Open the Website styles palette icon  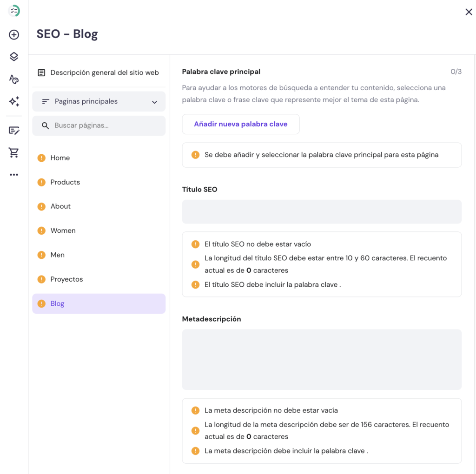tap(14, 79)
